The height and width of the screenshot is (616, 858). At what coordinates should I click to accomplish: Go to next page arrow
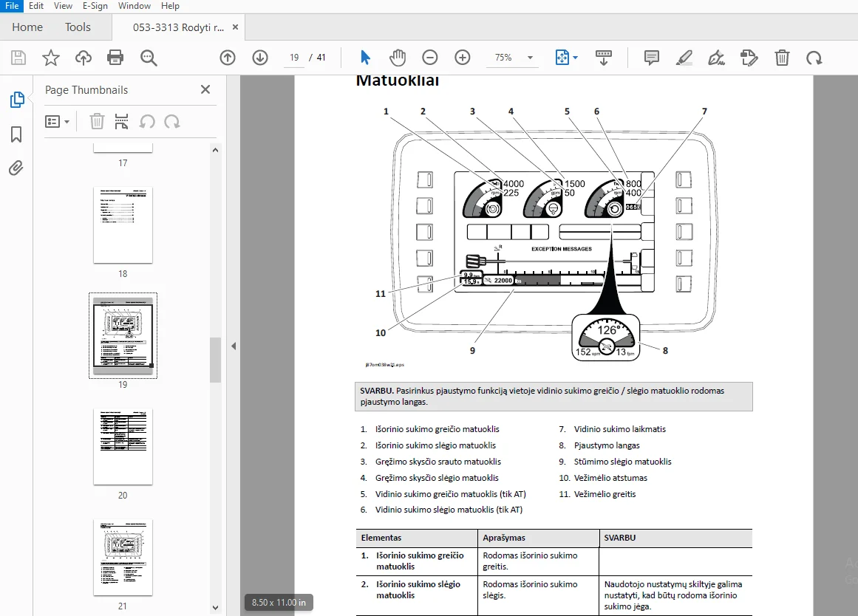click(x=260, y=58)
